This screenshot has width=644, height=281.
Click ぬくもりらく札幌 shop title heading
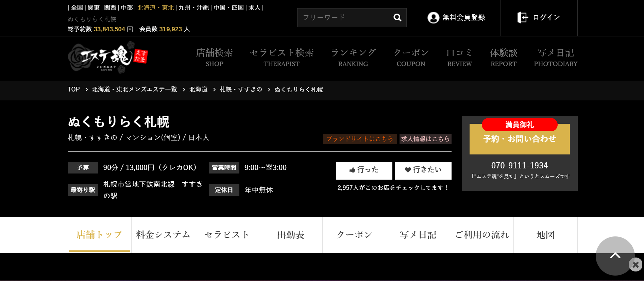pyautogui.click(x=119, y=121)
